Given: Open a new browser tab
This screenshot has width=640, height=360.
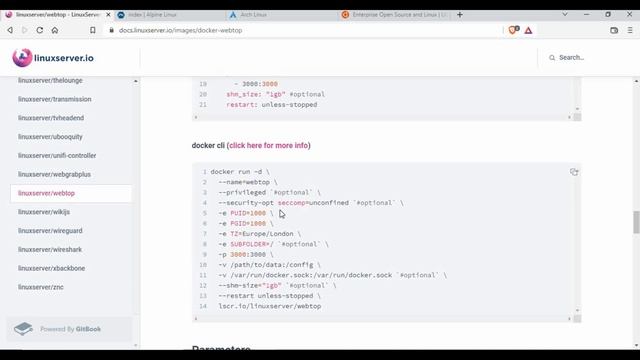Looking at the screenshot, I should click(x=460, y=15).
